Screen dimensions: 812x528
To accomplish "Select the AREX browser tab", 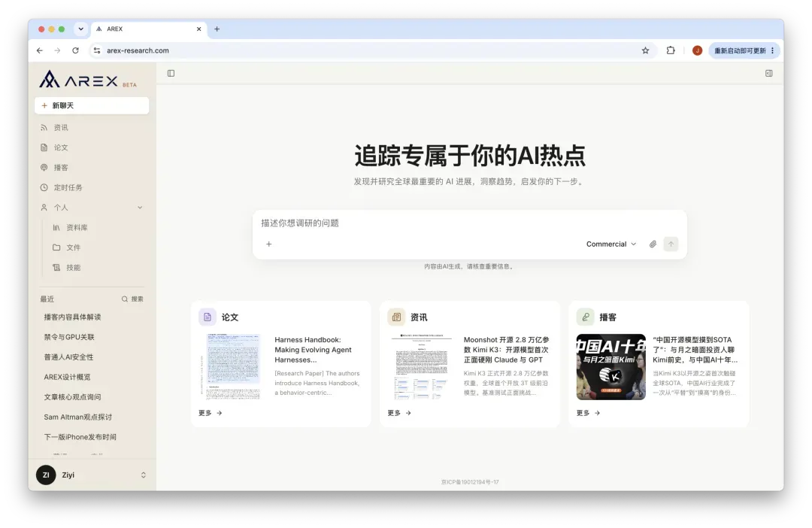I will click(x=149, y=29).
